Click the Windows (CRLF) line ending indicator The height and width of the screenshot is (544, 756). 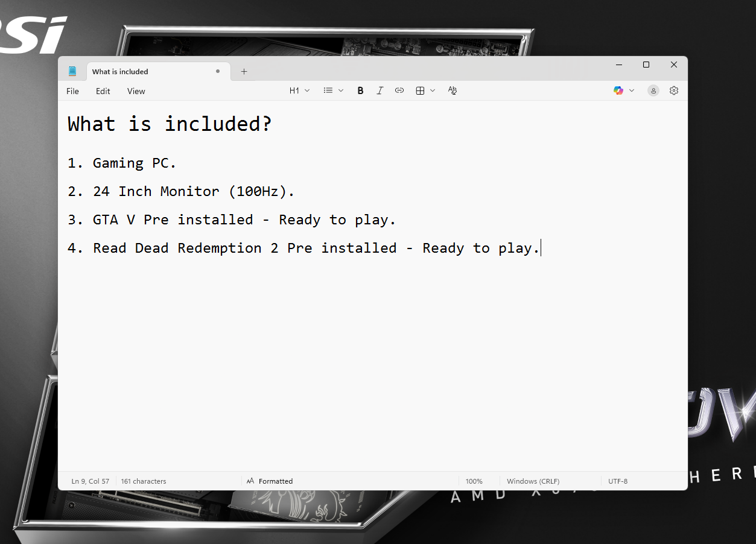point(533,481)
